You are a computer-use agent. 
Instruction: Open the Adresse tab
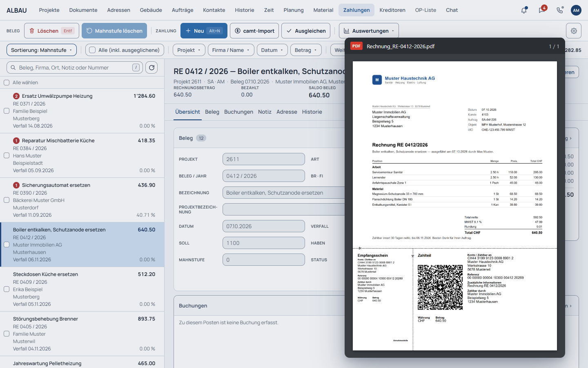[x=287, y=112]
